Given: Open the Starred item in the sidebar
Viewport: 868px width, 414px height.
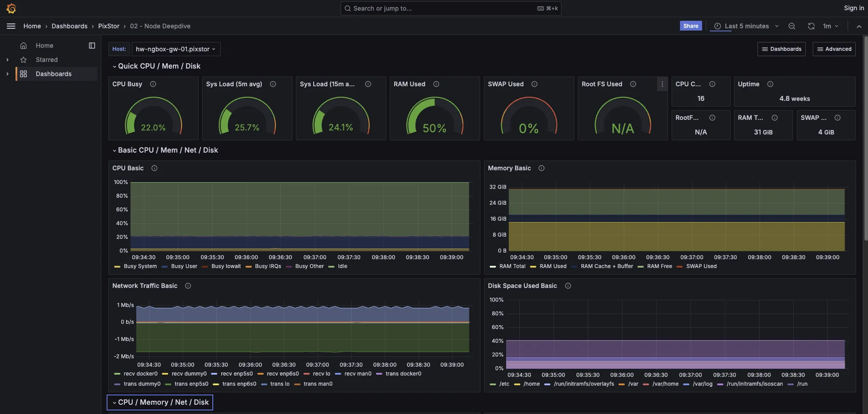Looking at the screenshot, I should [x=46, y=60].
